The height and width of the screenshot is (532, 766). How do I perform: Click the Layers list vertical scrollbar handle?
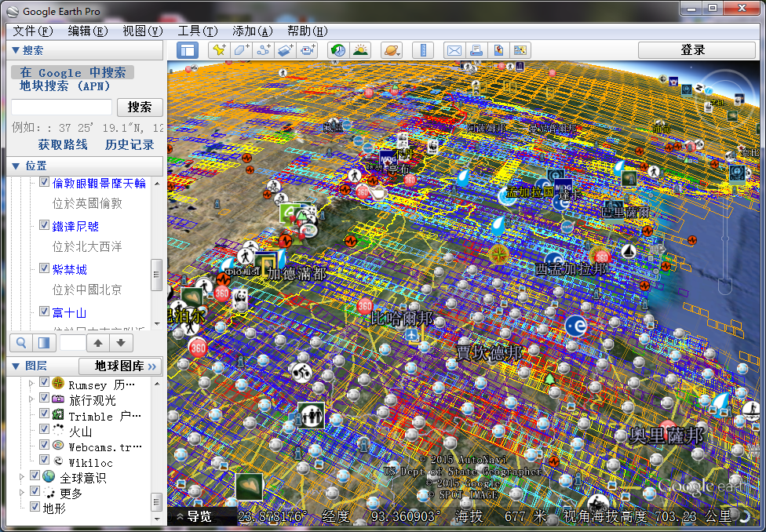pyautogui.click(x=157, y=501)
